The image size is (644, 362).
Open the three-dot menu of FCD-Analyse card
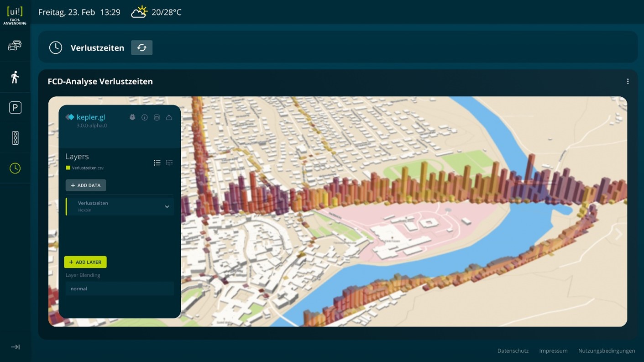tap(628, 81)
